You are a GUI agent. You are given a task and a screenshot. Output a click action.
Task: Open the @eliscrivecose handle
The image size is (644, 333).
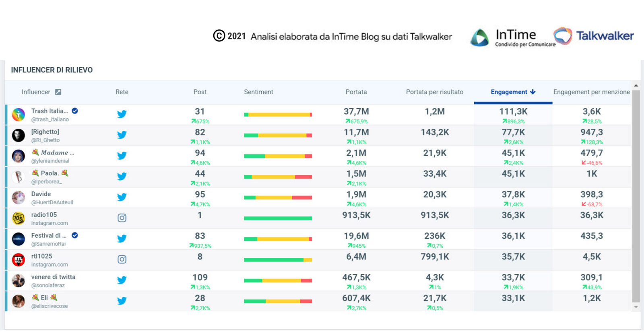pos(50,306)
